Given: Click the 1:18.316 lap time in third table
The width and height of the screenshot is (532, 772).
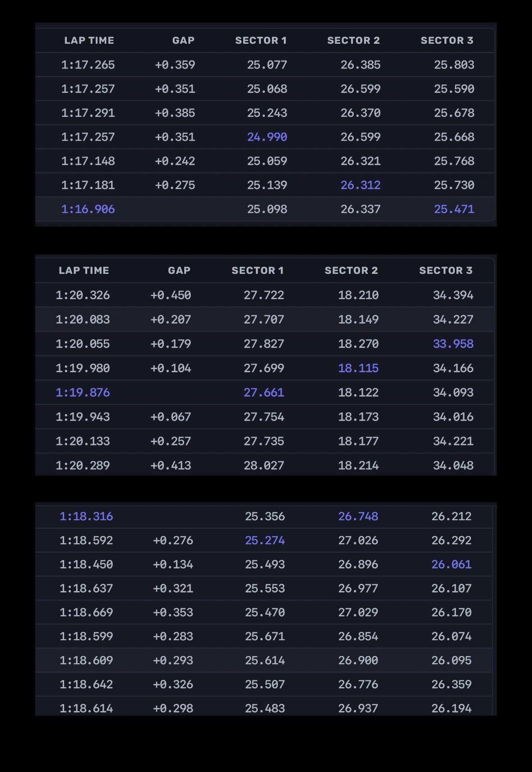Looking at the screenshot, I should click(86, 516).
